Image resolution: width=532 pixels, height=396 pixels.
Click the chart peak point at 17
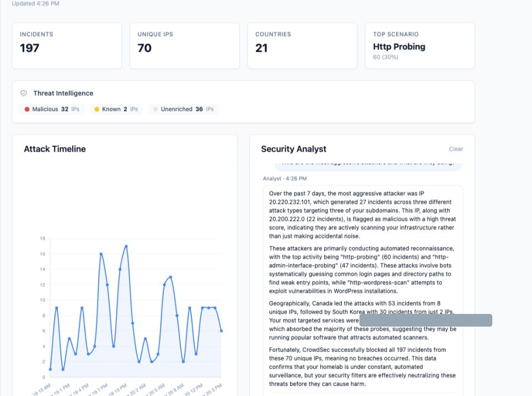[x=126, y=246]
